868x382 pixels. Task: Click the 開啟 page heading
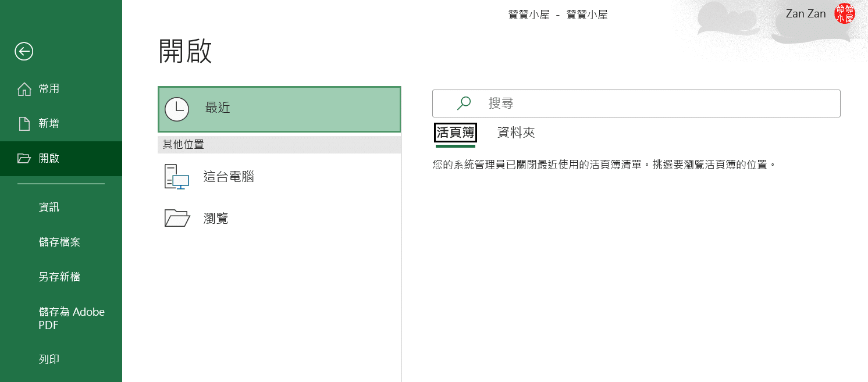click(185, 51)
